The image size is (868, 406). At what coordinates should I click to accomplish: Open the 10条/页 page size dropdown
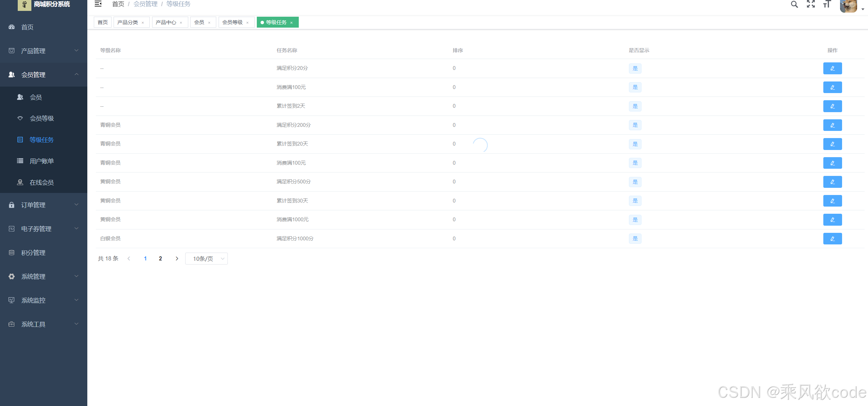tap(206, 259)
